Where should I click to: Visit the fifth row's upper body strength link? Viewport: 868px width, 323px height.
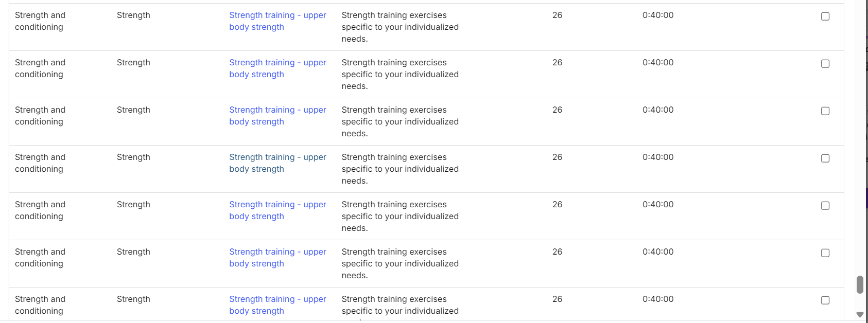click(x=277, y=210)
